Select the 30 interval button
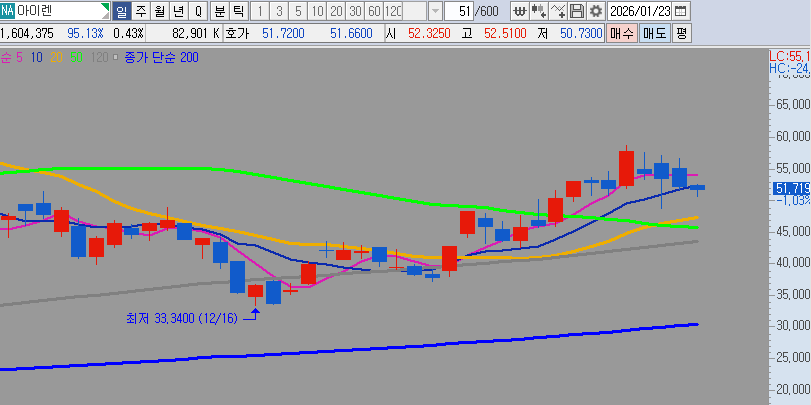Image resolution: width=811 pixels, height=405 pixels. click(355, 10)
